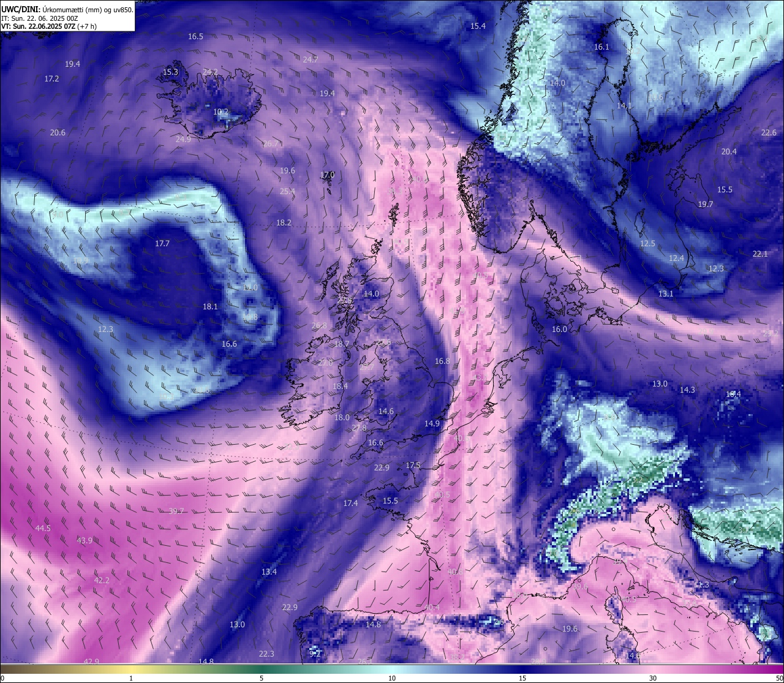Select the 18.2 value label
This screenshot has height=683, width=784.
pyautogui.click(x=284, y=223)
